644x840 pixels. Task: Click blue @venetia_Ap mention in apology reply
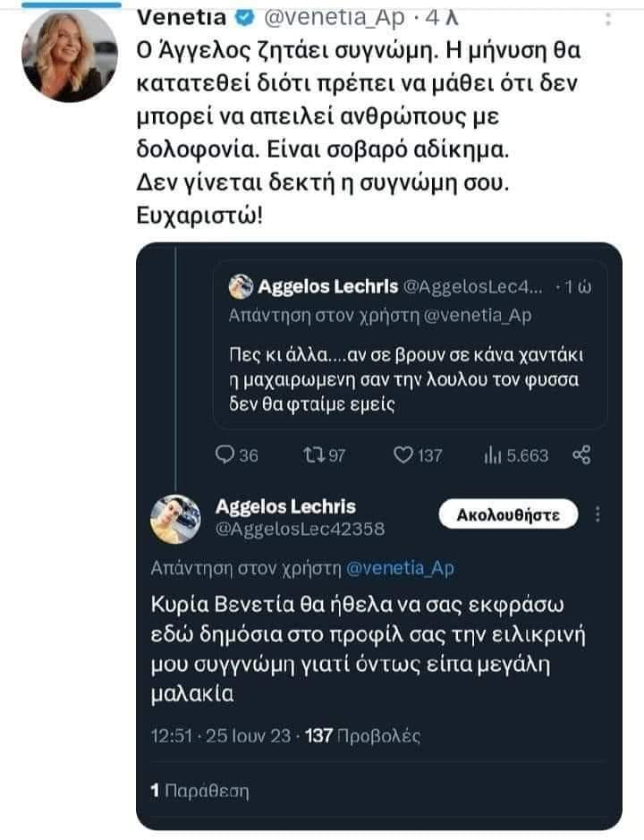tap(400, 568)
